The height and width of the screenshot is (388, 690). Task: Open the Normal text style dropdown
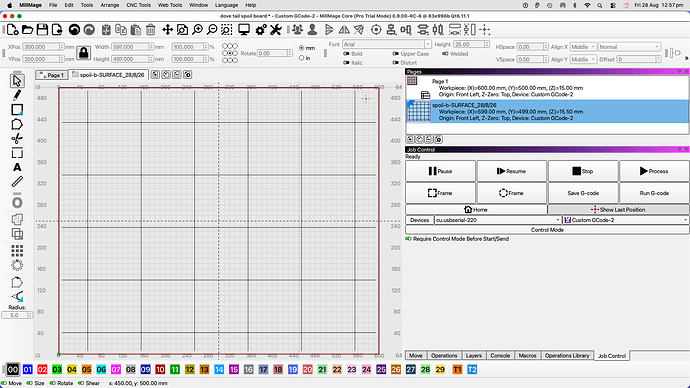[629, 47]
